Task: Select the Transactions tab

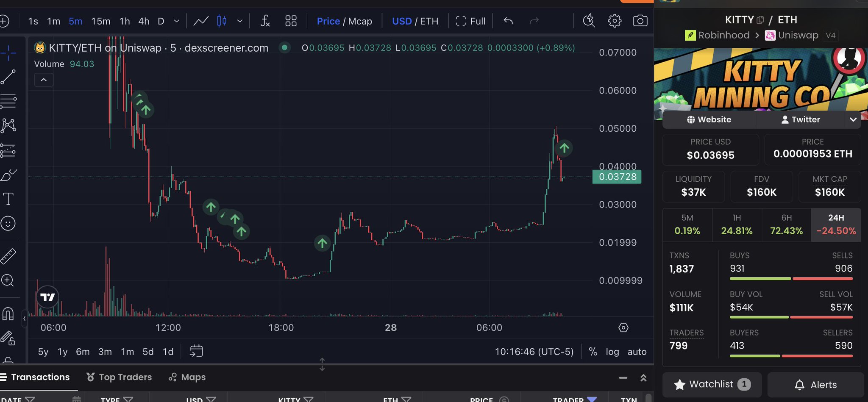Action: point(35,377)
